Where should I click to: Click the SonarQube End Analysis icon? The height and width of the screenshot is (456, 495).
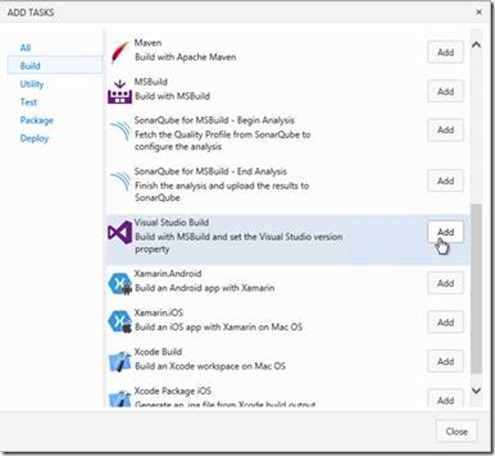(x=120, y=182)
